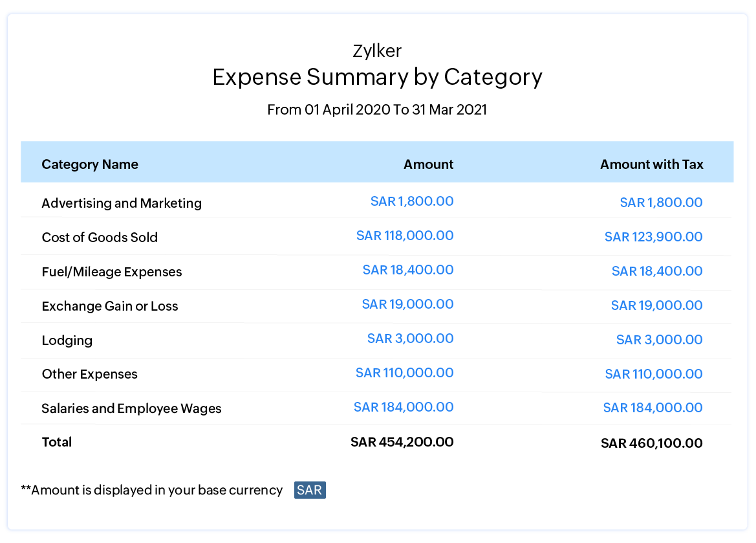
Task: Open the Lodging amount SAR 3,000.00 link
Action: point(410,338)
